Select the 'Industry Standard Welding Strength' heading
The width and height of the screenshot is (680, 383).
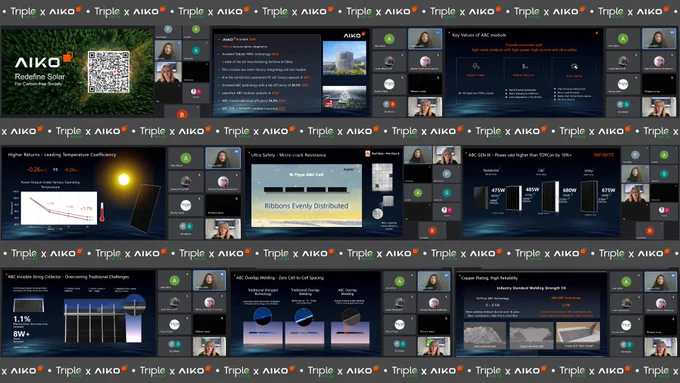pyautogui.click(x=531, y=288)
